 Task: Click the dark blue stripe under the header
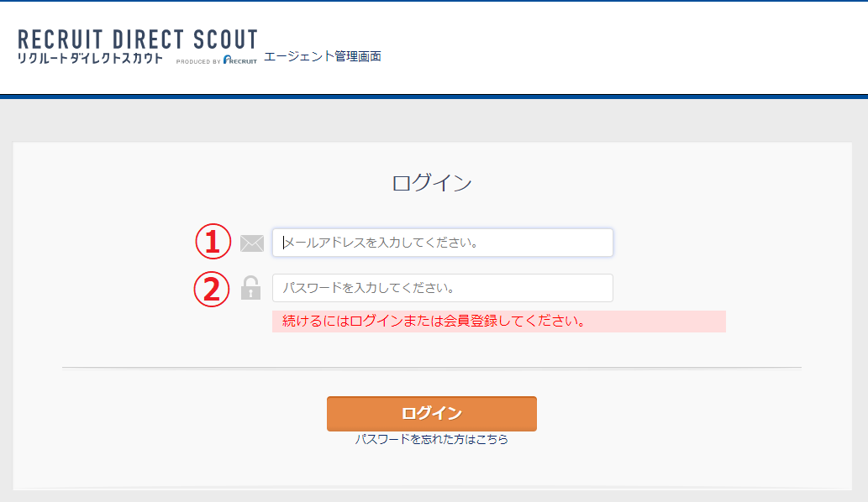[434, 97]
